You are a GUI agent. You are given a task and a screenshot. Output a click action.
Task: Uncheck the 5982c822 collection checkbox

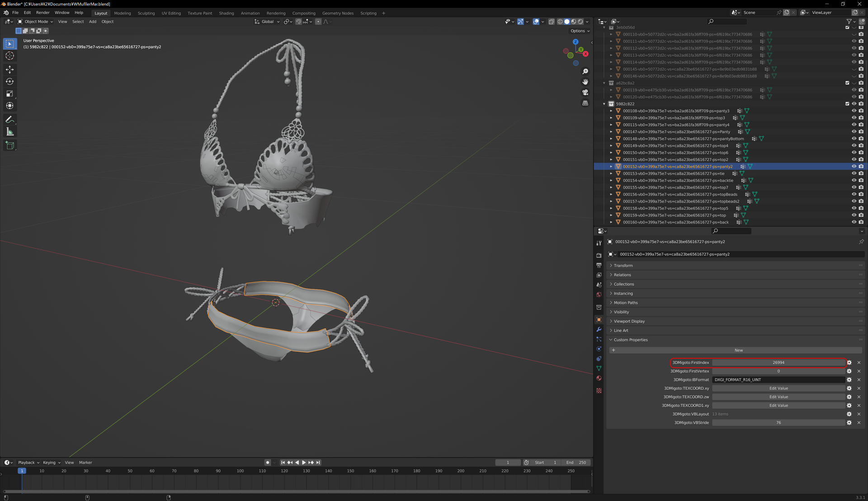click(x=847, y=104)
